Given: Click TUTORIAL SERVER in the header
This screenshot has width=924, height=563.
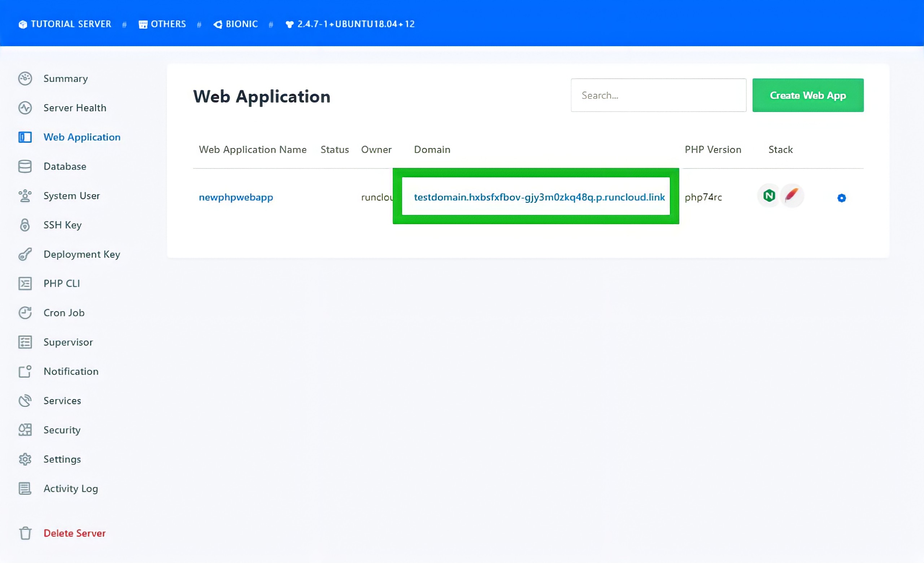Looking at the screenshot, I should pyautogui.click(x=71, y=25).
